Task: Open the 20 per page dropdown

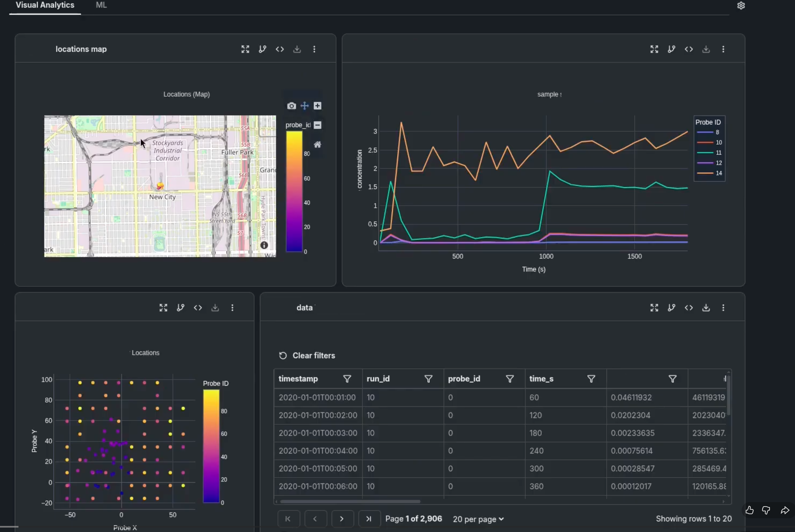Action: pyautogui.click(x=478, y=519)
